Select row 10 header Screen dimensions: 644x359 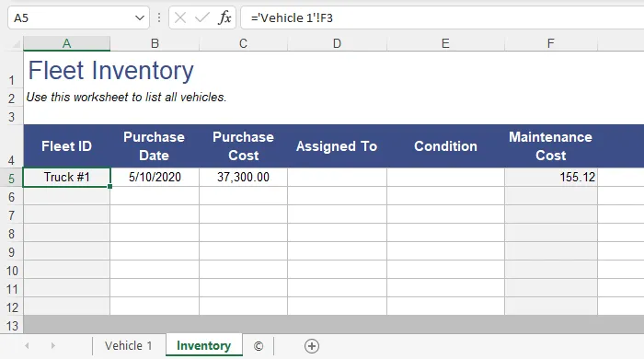pyautogui.click(x=11, y=271)
